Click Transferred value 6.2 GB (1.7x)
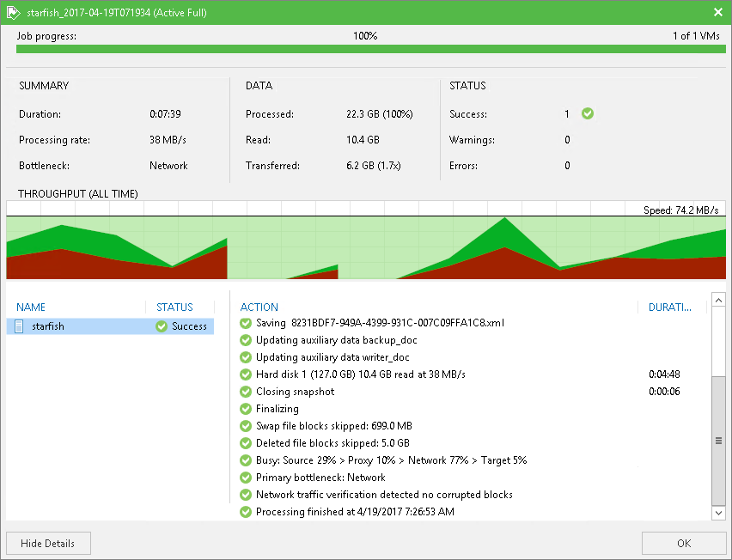Image resolution: width=732 pixels, height=560 pixels. (374, 166)
